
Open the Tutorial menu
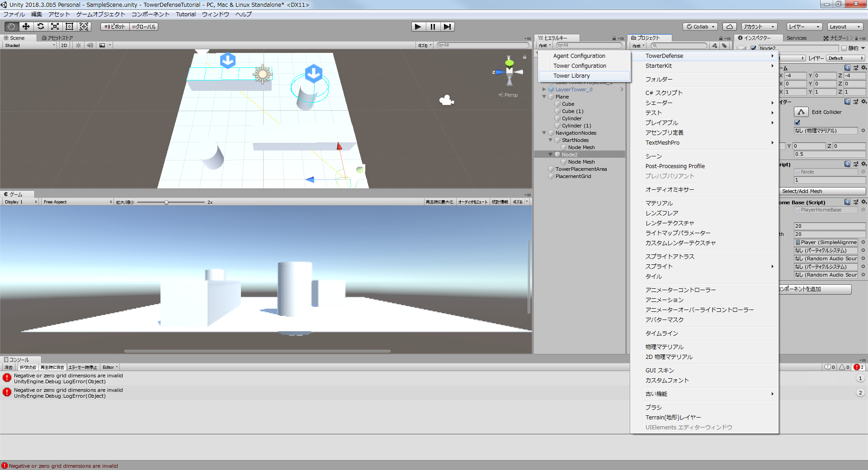pyautogui.click(x=186, y=14)
